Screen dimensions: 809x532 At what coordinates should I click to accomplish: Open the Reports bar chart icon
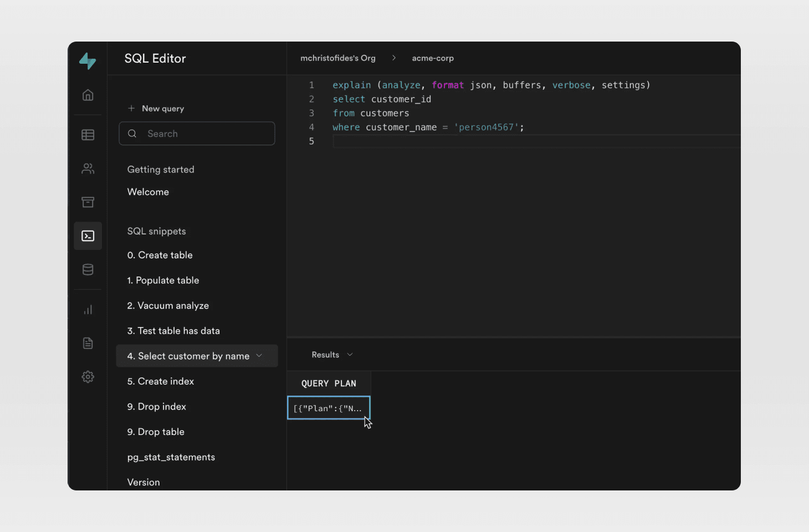[88, 310]
